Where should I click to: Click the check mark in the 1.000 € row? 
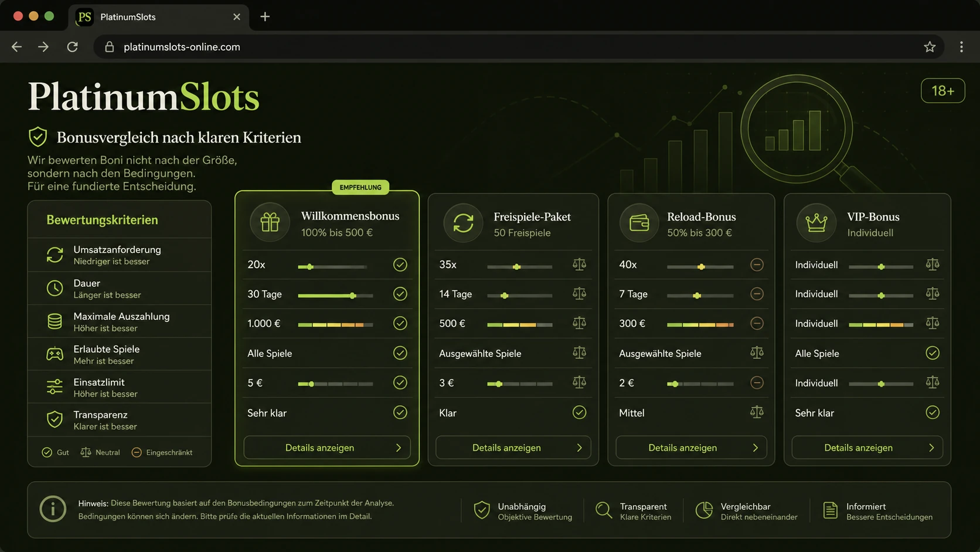[400, 323]
